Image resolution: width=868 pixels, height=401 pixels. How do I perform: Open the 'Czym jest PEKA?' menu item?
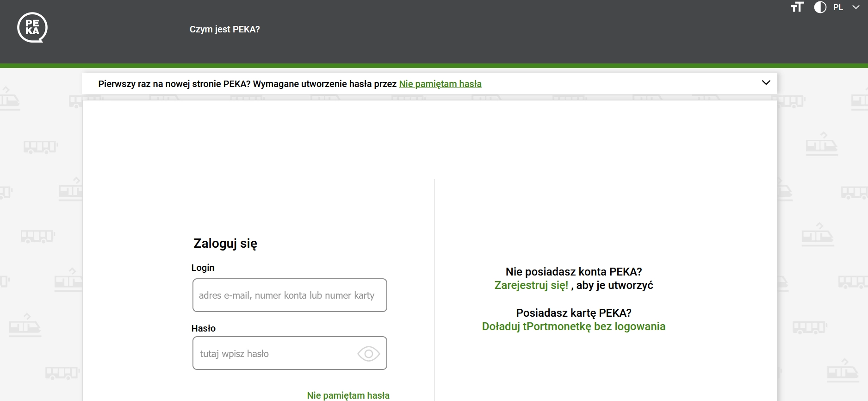click(x=225, y=29)
